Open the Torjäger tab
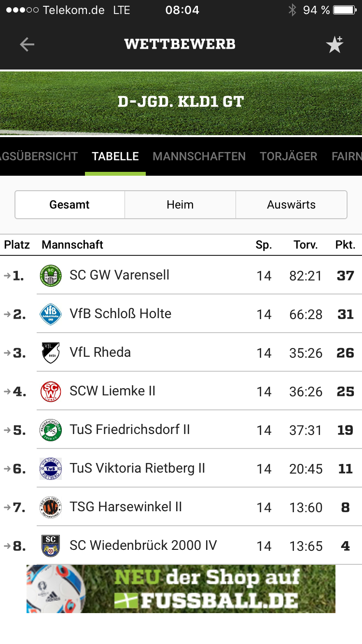Image resolution: width=362 pixels, height=644 pixels. click(288, 156)
